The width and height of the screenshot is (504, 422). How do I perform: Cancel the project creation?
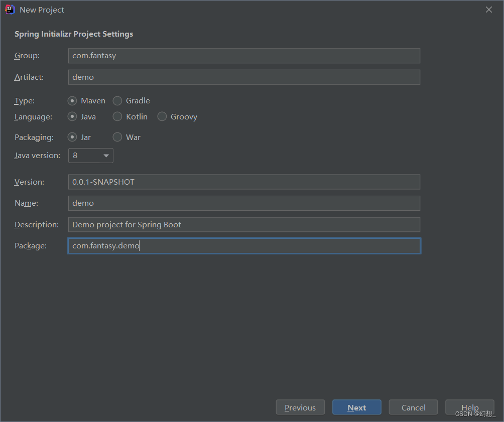[x=413, y=407]
